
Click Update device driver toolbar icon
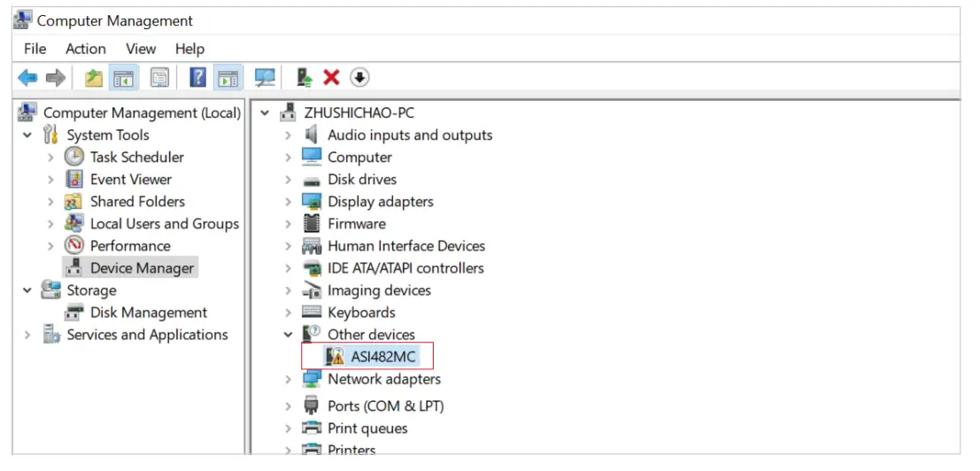(305, 78)
